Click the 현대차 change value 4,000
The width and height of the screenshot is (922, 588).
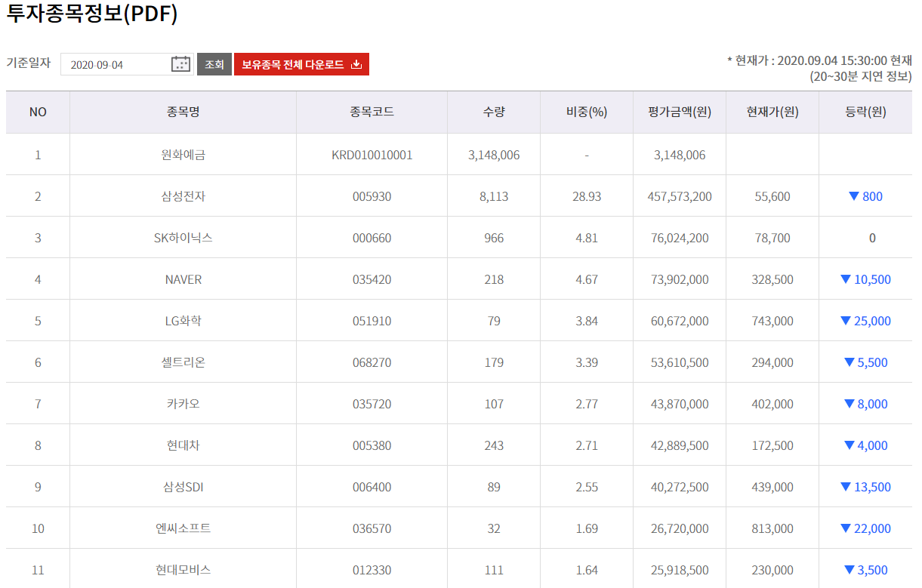pos(865,445)
